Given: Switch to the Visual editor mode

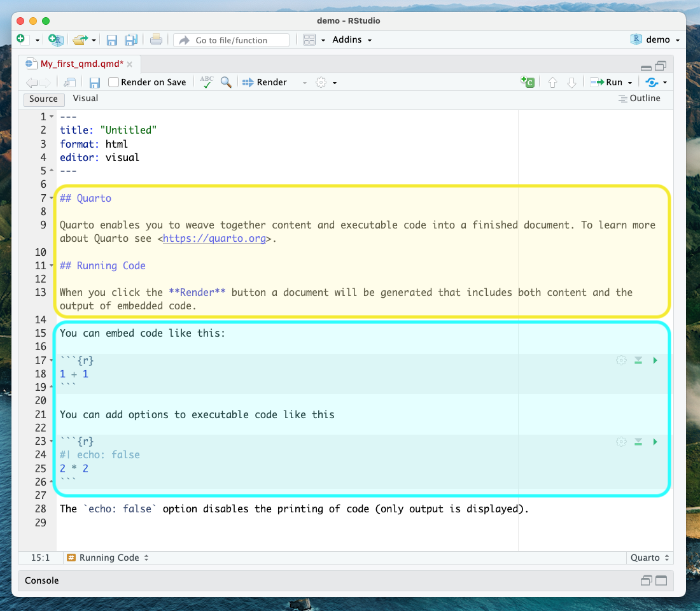Looking at the screenshot, I should [x=85, y=98].
